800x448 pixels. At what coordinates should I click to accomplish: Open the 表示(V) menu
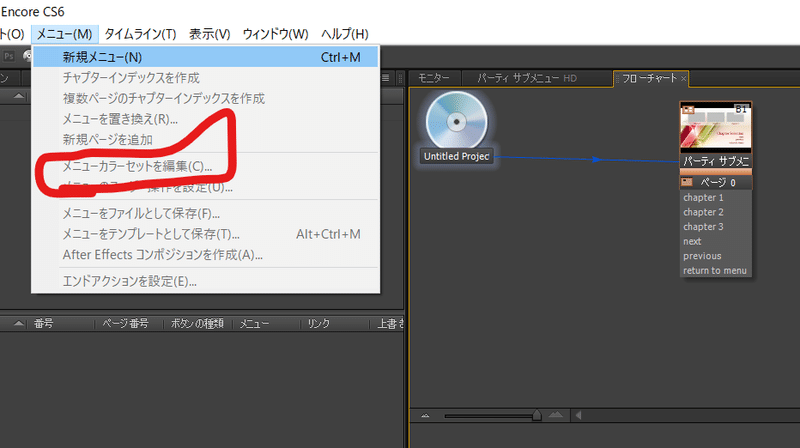point(209,34)
